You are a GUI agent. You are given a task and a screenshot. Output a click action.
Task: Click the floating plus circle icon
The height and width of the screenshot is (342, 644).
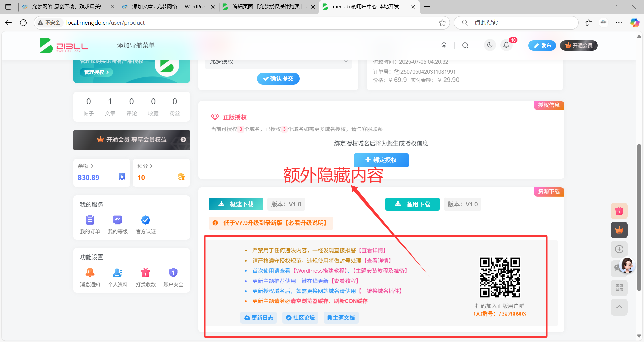click(x=619, y=249)
